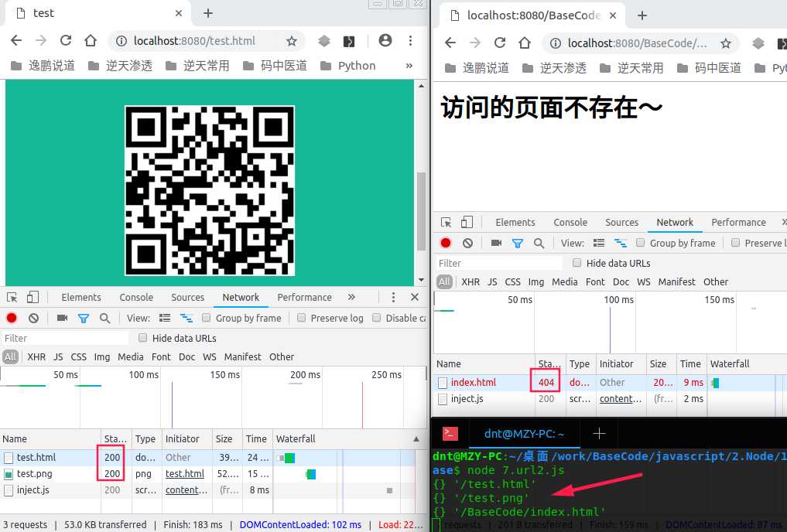
Task: Reload the localhost:8080/test.html page
Action: [x=66, y=41]
